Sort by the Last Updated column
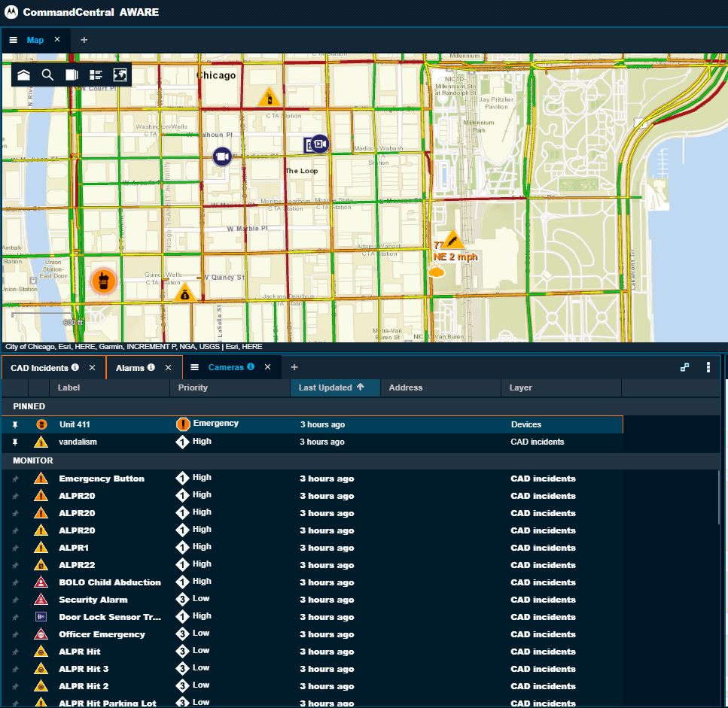The image size is (728, 708). coord(335,387)
